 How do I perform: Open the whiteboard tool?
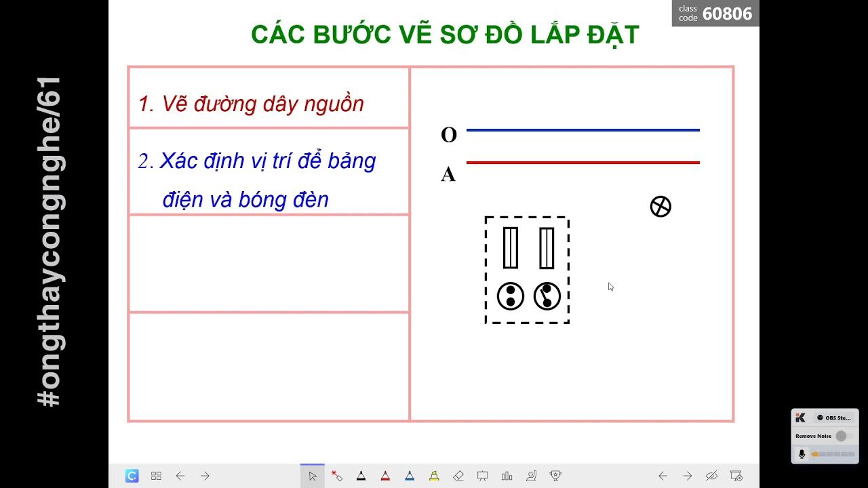(483, 476)
